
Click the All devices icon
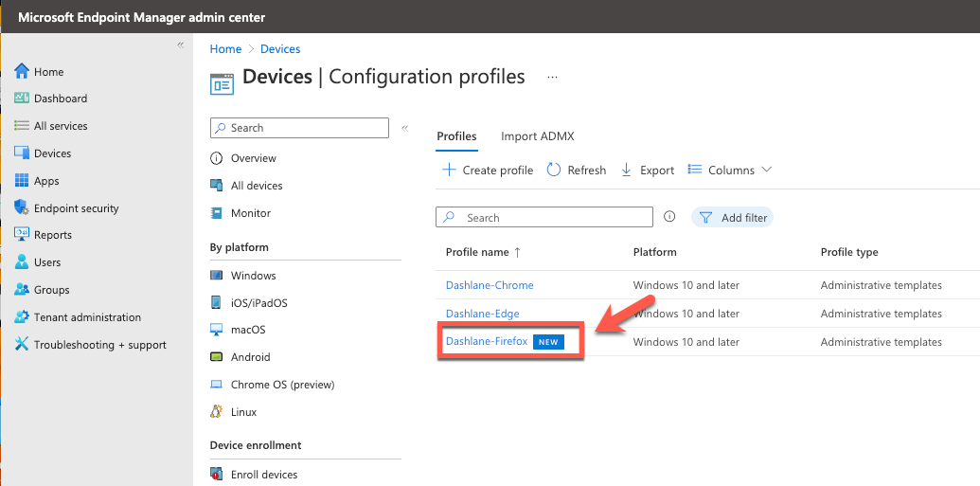pos(216,185)
